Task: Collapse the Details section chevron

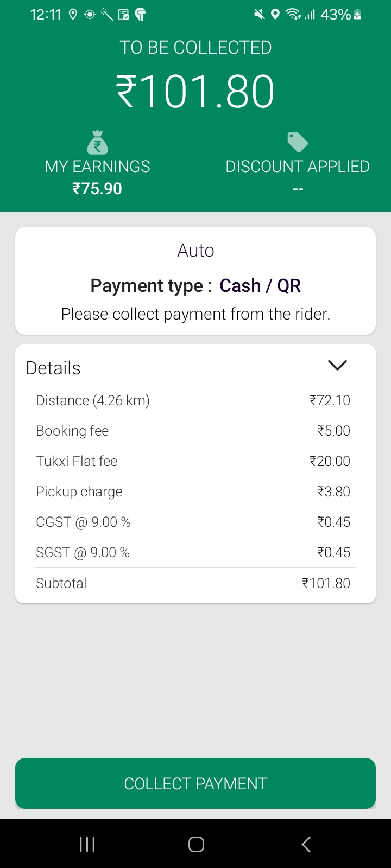Action: pyautogui.click(x=337, y=366)
